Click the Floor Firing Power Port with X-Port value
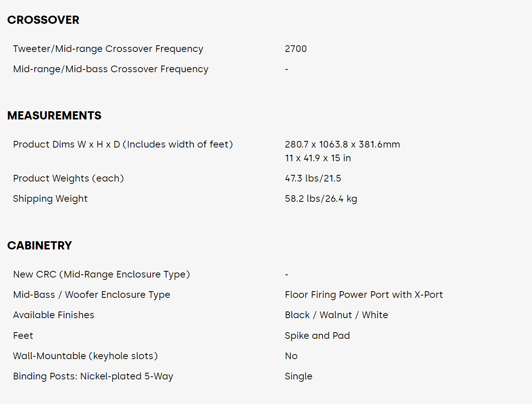 (x=364, y=295)
